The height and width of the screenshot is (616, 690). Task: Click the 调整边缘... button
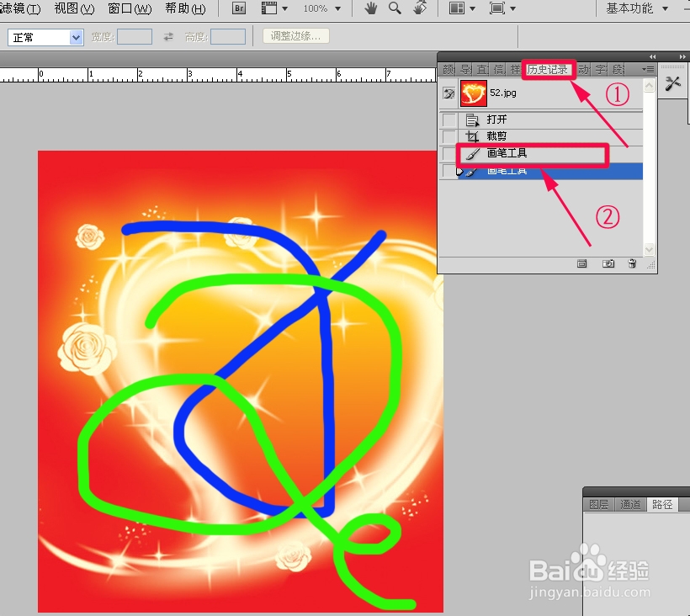pos(295,36)
